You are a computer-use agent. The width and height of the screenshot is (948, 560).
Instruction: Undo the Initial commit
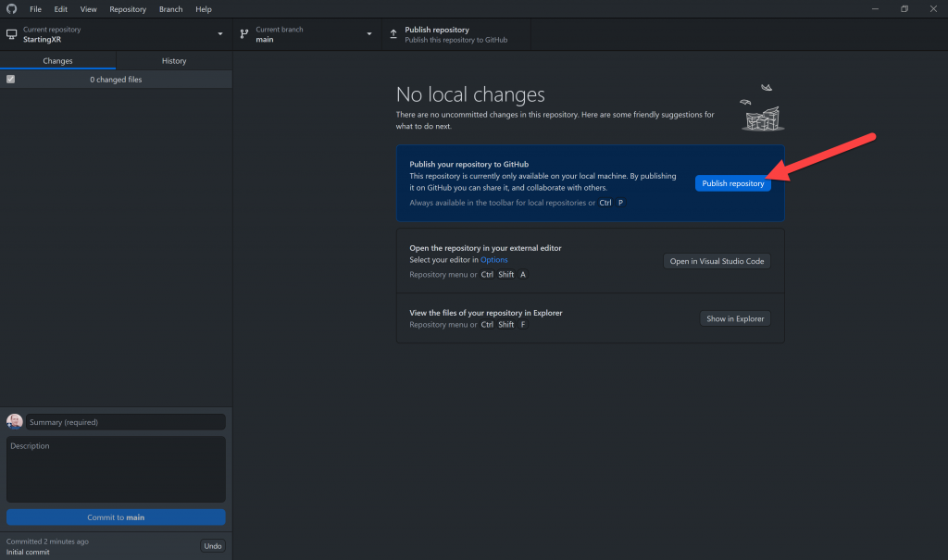213,546
